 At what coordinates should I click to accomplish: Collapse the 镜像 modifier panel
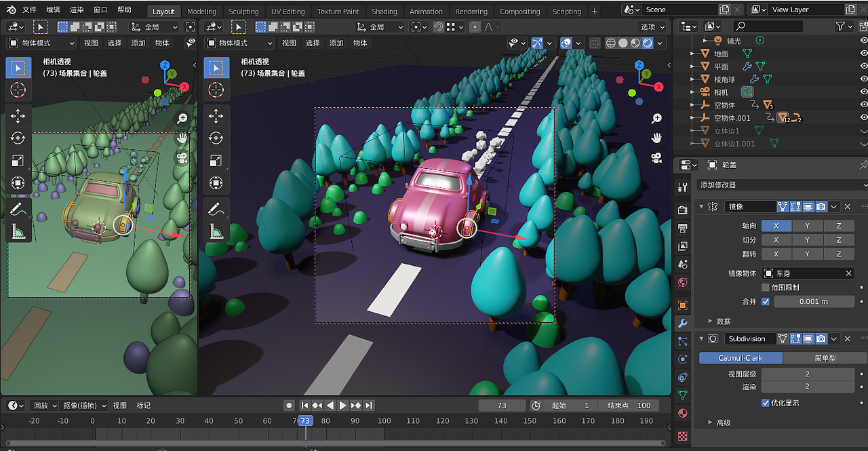(x=702, y=206)
